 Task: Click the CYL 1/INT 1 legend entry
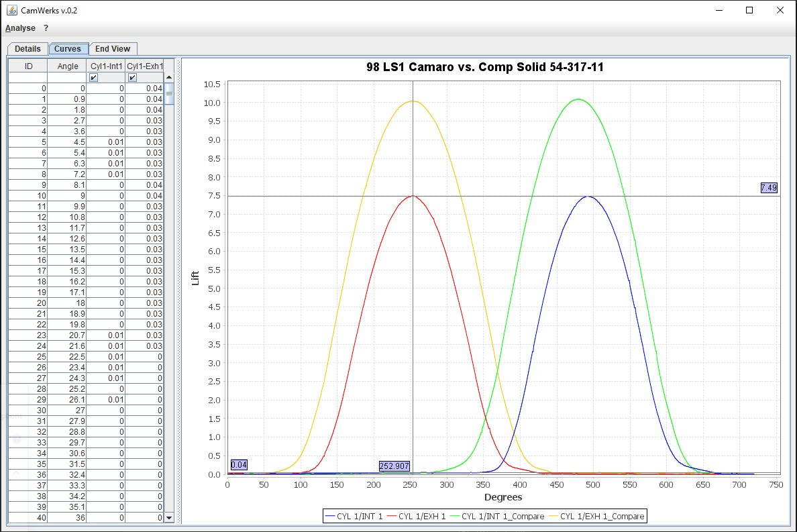354,517
